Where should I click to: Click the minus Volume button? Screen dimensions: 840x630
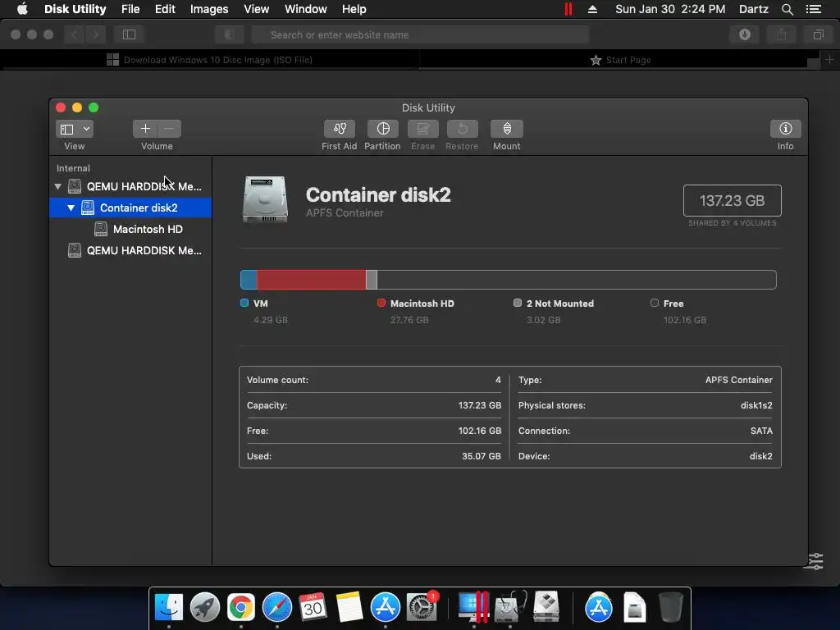tap(169, 129)
